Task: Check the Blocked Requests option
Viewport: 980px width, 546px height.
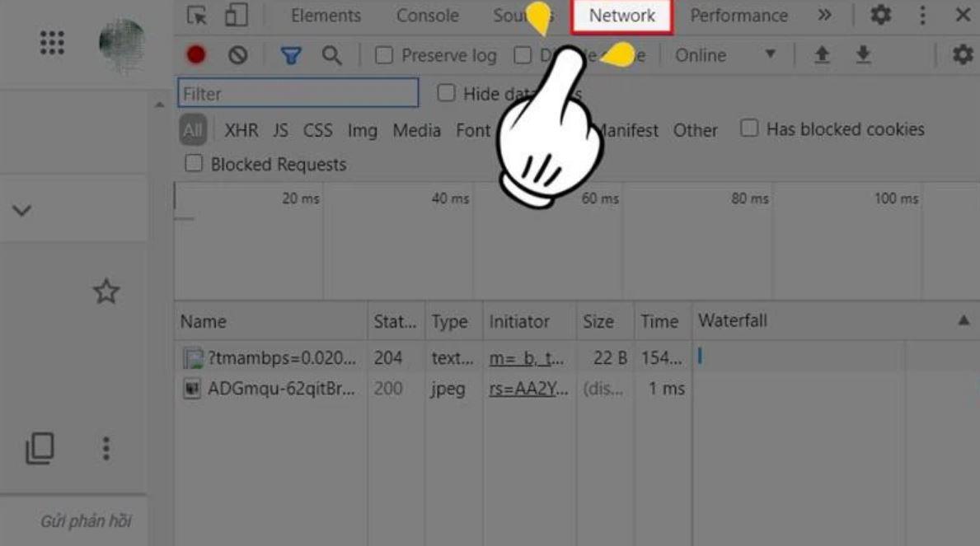Action: [194, 164]
